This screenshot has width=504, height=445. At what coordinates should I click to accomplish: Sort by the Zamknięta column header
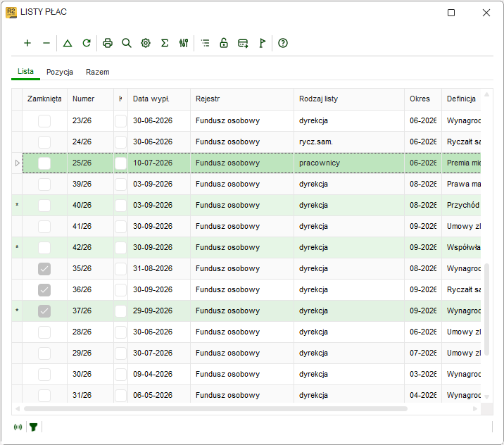(44, 99)
